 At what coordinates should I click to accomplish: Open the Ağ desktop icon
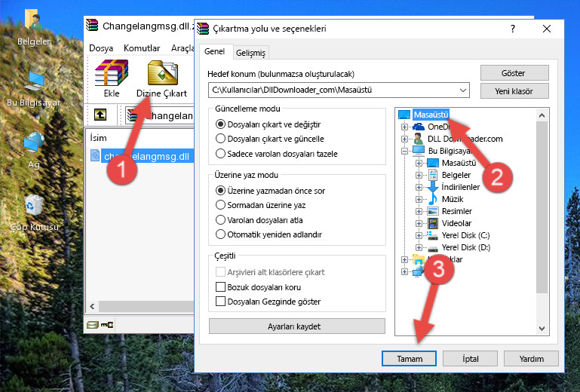(34, 150)
